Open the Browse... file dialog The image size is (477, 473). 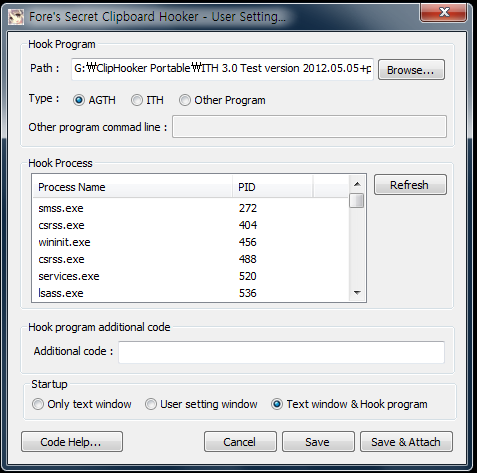click(x=411, y=70)
